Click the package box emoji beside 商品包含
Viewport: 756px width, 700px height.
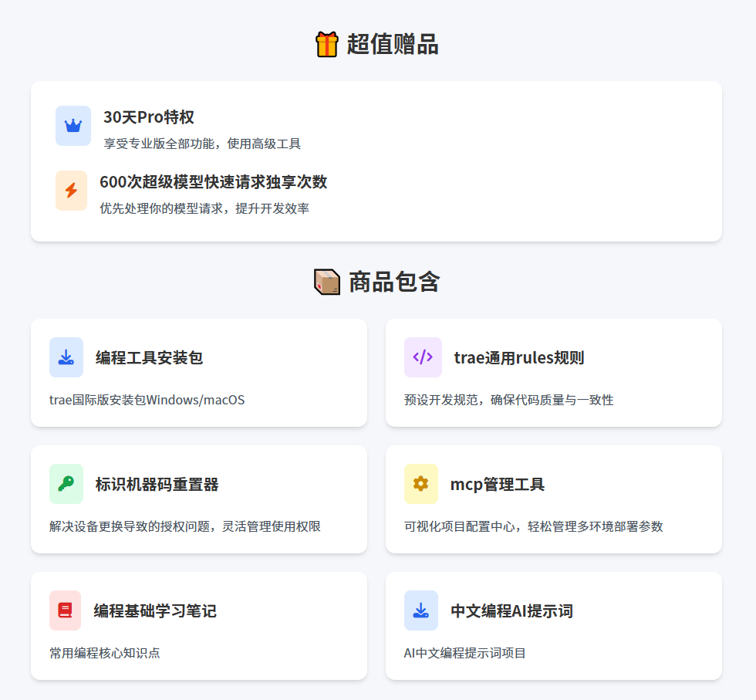327,282
